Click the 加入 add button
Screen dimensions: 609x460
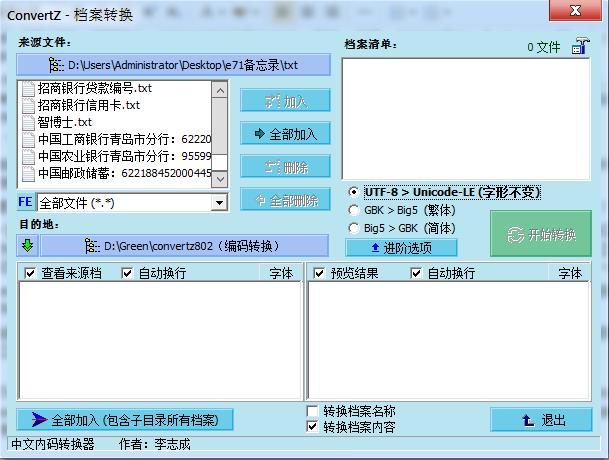pos(285,101)
